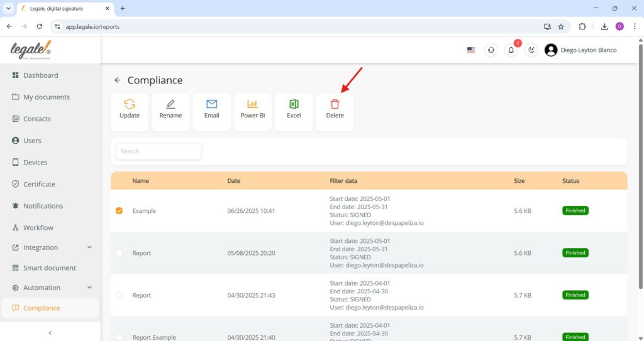Close the Legale browser tab
This screenshot has width=644, height=341.
(x=107, y=8)
